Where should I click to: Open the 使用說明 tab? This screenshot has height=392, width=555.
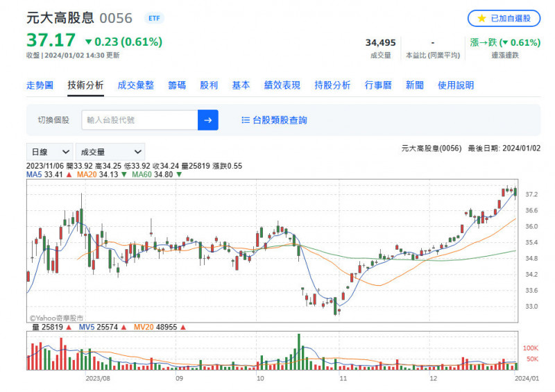coord(456,85)
